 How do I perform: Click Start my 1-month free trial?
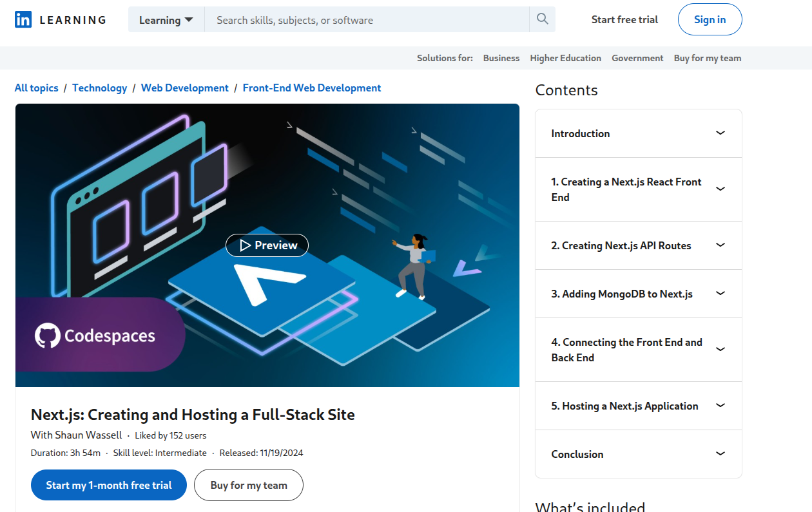point(109,485)
